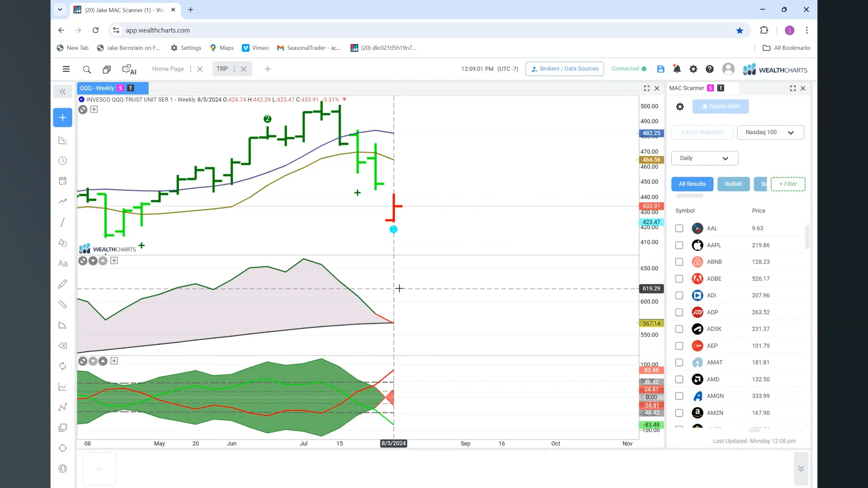Click the multi-window layout icon
This screenshot has height=488, width=868.
pyautogui.click(x=107, y=69)
